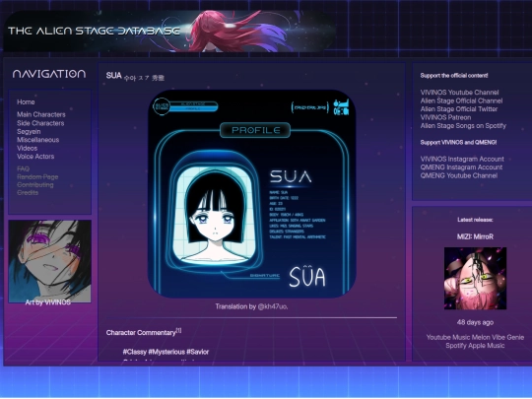Click the SUA page heading
This screenshot has width=532, height=399.
(113, 75)
